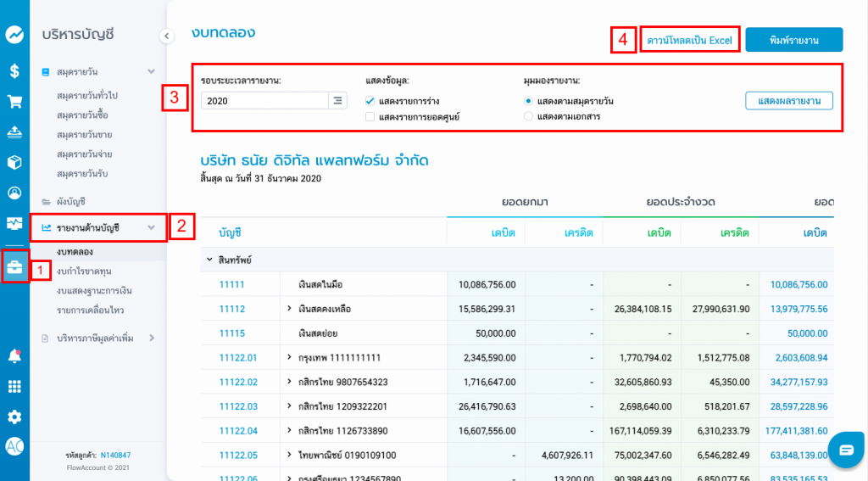Expand the เงินสดคงเหลือ account row
This screenshot has height=481, width=868.
pyautogui.click(x=289, y=309)
